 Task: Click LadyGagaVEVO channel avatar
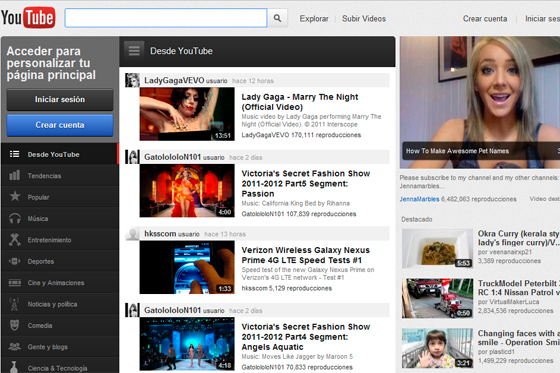click(132, 80)
